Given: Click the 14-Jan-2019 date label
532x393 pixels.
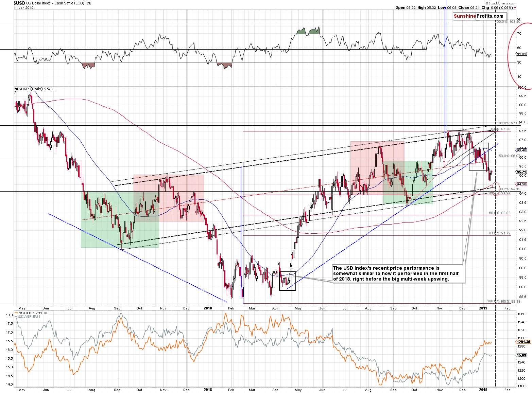Looking at the screenshot, I should [x=23, y=7].
